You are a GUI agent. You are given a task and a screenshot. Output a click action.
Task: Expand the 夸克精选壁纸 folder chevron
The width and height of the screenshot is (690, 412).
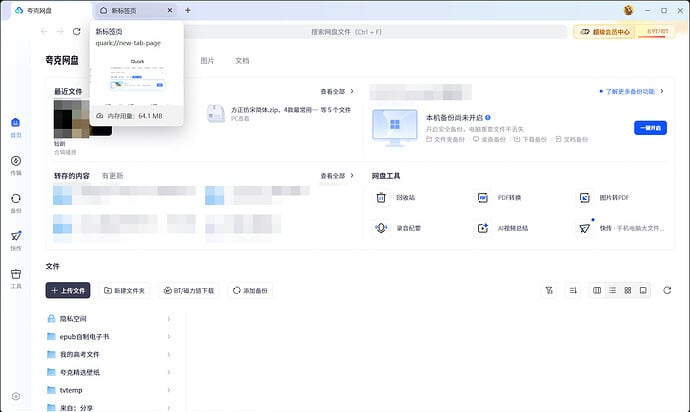(x=169, y=372)
